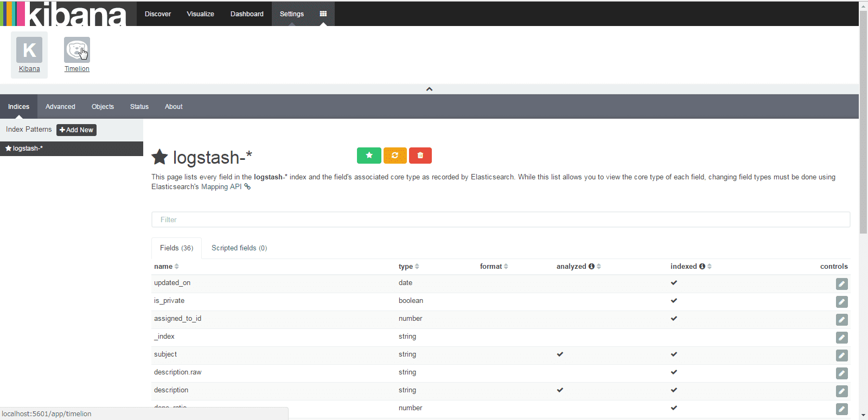Click the Kibana link under the K icon
Viewport: 868px width, 420px height.
29,69
